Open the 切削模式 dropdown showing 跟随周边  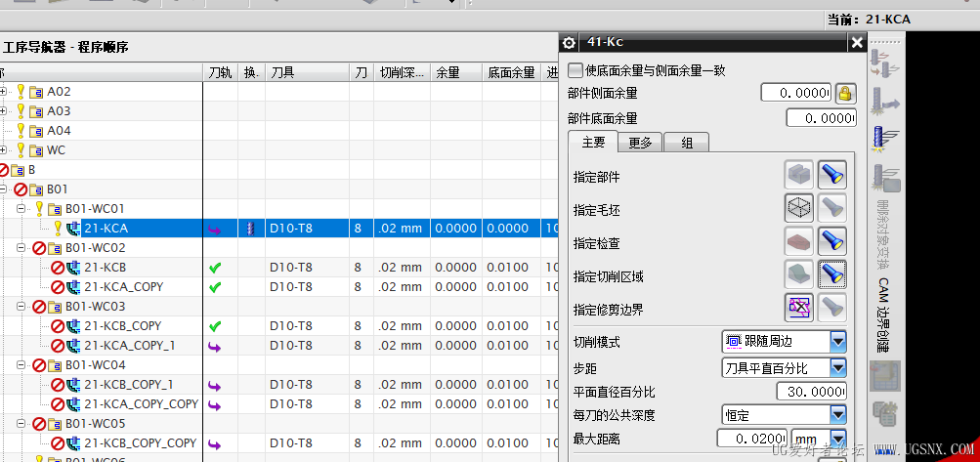(x=838, y=341)
